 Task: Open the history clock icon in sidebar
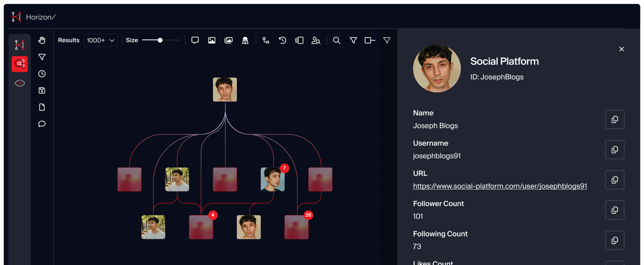pyautogui.click(x=42, y=74)
